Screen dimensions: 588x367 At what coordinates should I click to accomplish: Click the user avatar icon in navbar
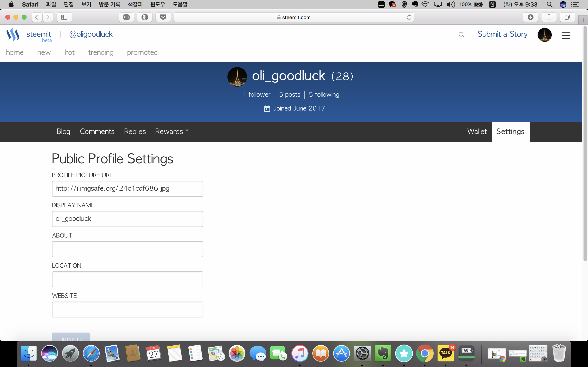pos(544,35)
